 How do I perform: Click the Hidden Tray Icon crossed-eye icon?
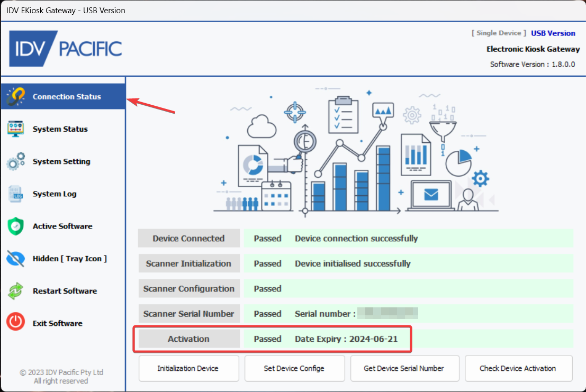point(16,259)
